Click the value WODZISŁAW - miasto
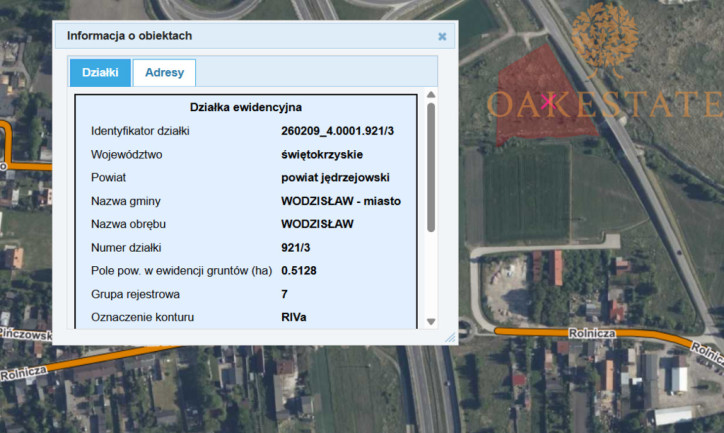This screenshot has height=433, width=724. pyautogui.click(x=341, y=201)
